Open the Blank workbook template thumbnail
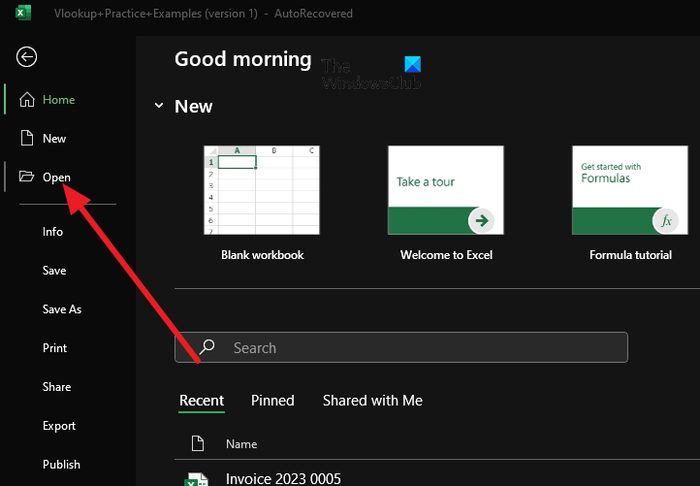Image resolution: width=700 pixels, height=486 pixels. (262, 190)
